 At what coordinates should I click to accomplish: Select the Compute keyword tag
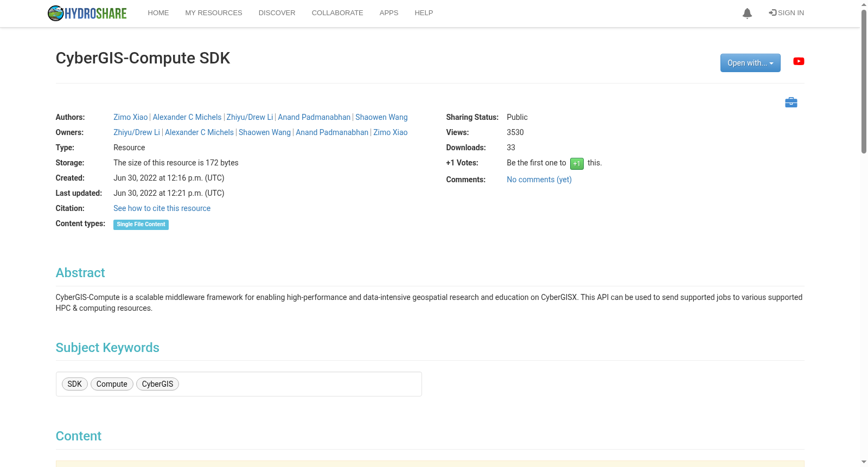coord(112,384)
